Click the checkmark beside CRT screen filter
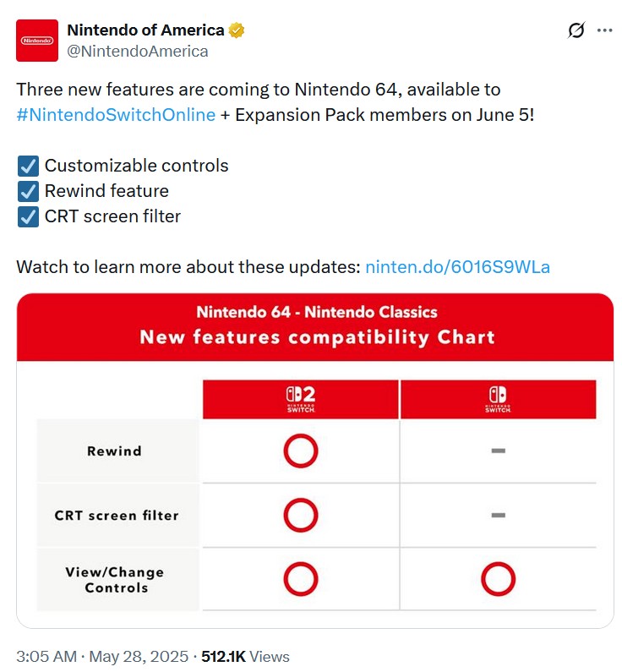The image size is (622, 672). coord(28,216)
